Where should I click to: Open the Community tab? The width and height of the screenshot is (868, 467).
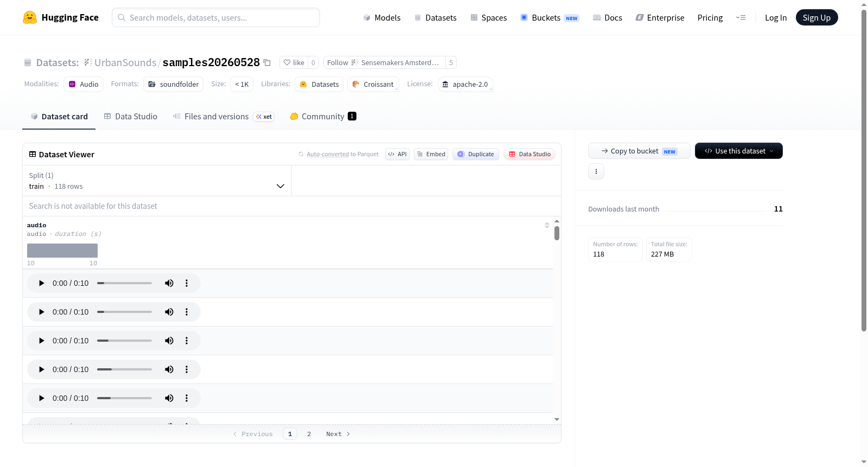323,117
